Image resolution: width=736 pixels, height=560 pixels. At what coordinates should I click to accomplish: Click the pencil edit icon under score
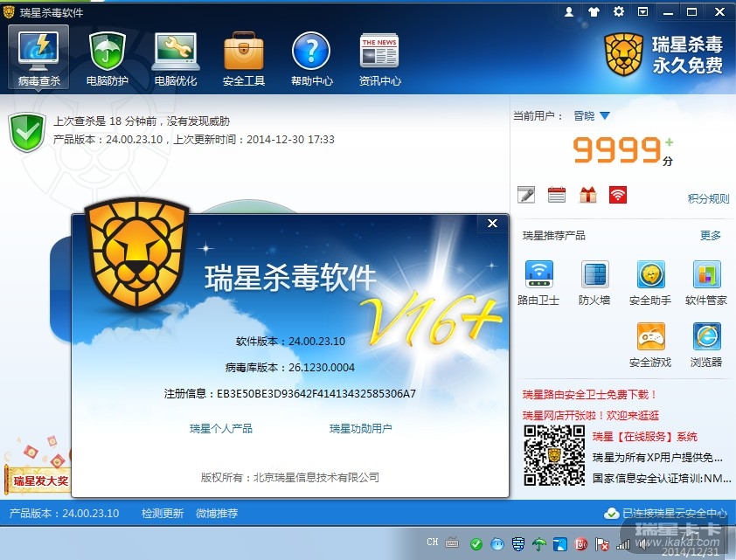525,194
